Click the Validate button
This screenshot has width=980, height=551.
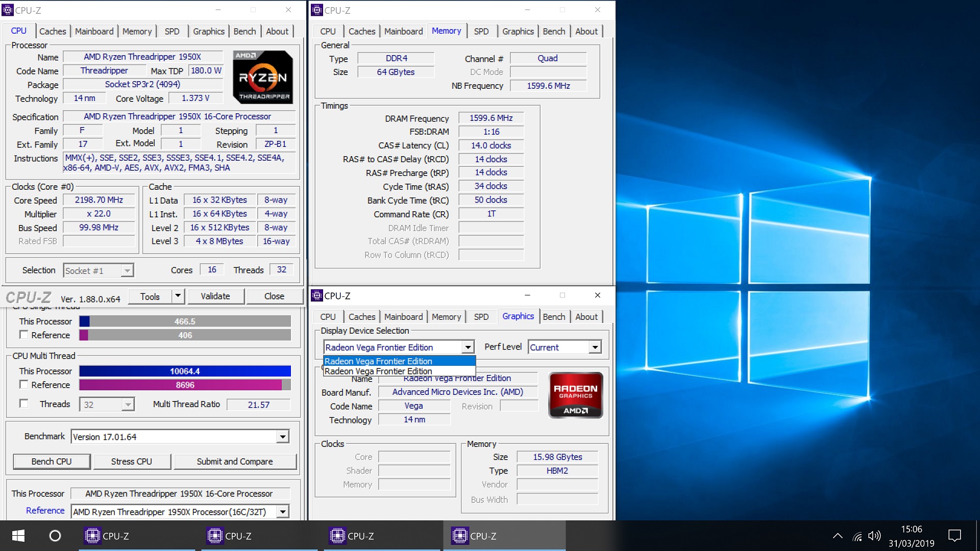click(x=215, y=296)
